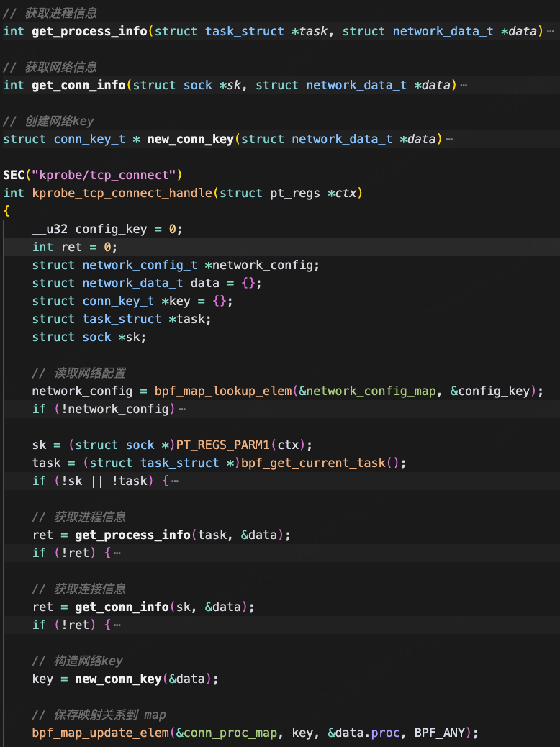This screenshot has width=560, height=747.
Task: Expand folded if (!ret) under get_process_info call
Action: coord(117,553)
